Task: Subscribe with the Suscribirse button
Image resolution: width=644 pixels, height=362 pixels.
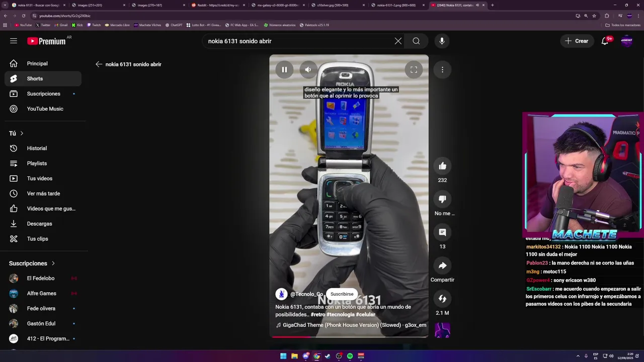Action: pyautogui.click(x=342, y=294)
